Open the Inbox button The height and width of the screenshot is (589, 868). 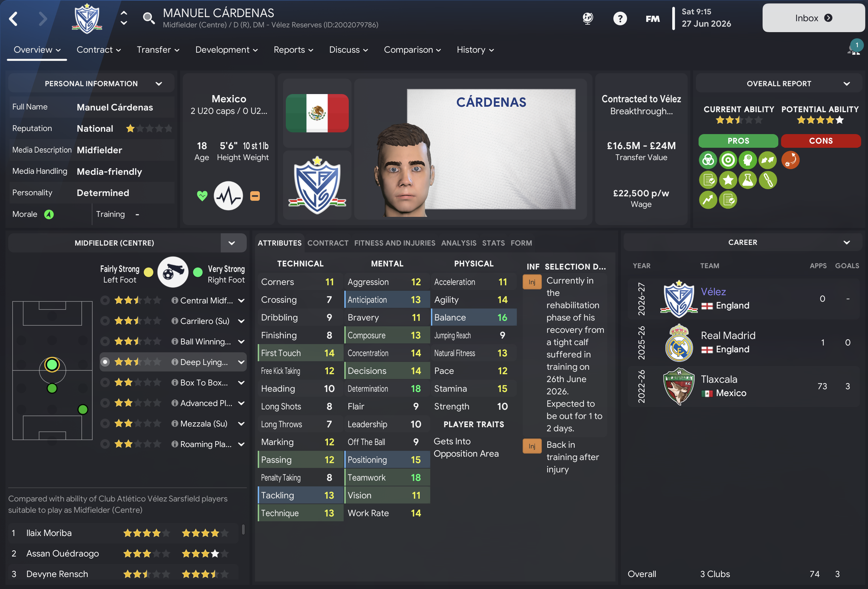click(x=813, y=18)
